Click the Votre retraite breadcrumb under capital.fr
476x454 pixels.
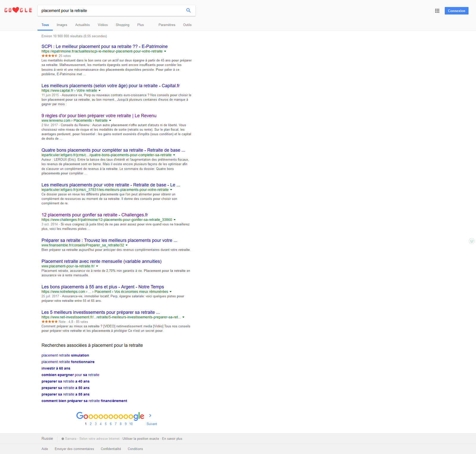point(87,91)
